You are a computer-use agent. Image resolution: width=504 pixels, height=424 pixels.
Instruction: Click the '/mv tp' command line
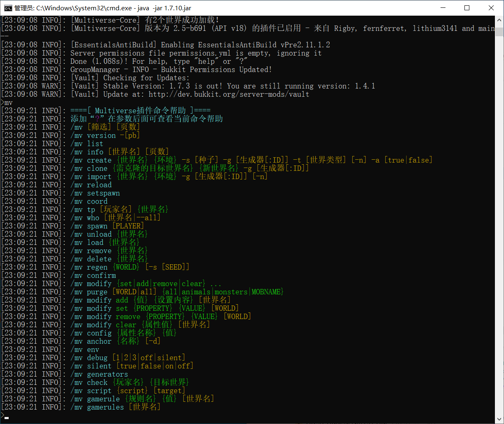(x=85, y=210)
